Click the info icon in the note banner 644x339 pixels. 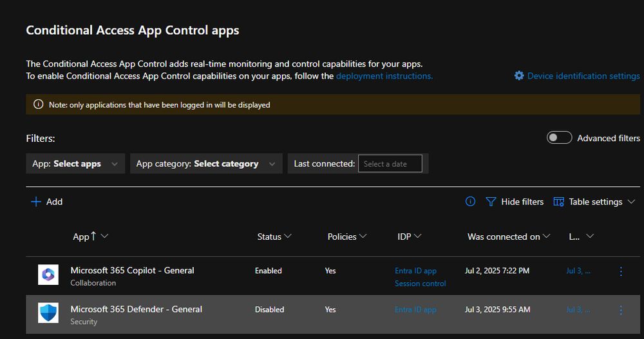38,104
